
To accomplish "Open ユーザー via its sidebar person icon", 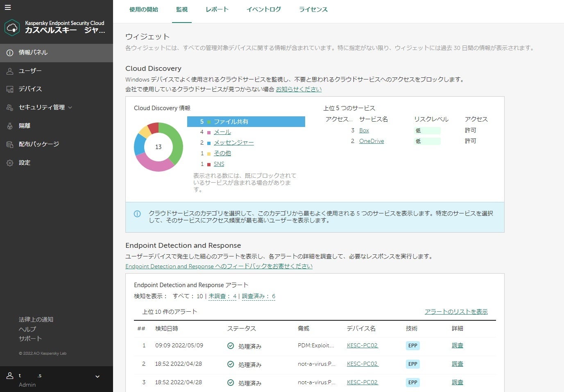I will 10,71.
